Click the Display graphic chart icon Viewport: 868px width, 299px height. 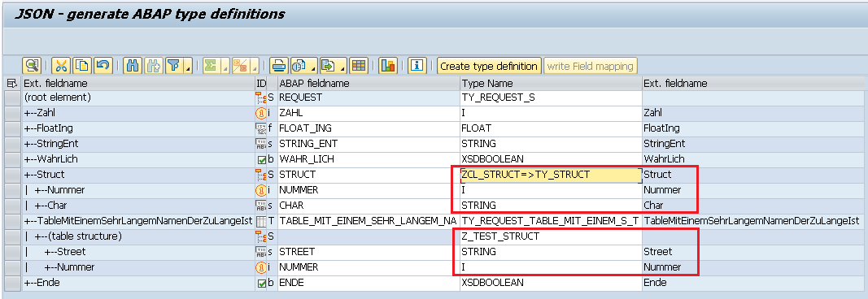pyautogui.click(x=388, y=66)
